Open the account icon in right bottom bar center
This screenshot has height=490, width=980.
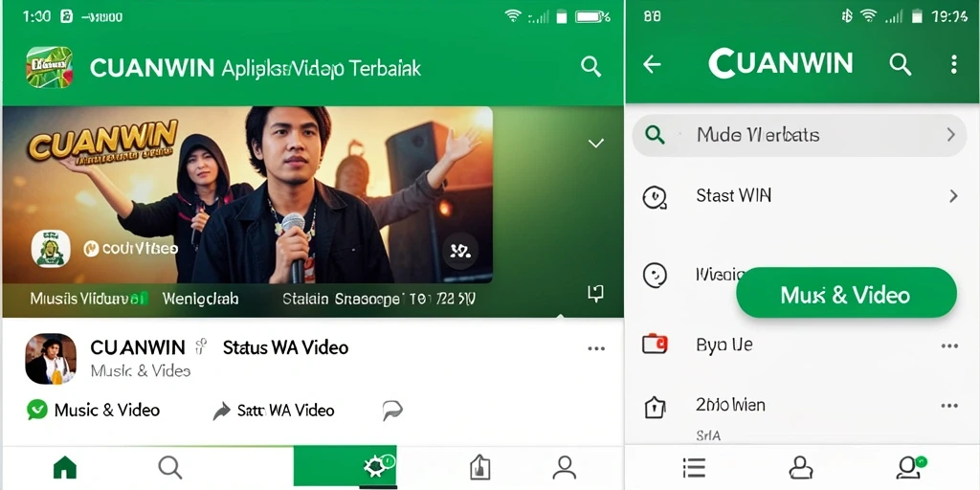click(x=801, y=467)
